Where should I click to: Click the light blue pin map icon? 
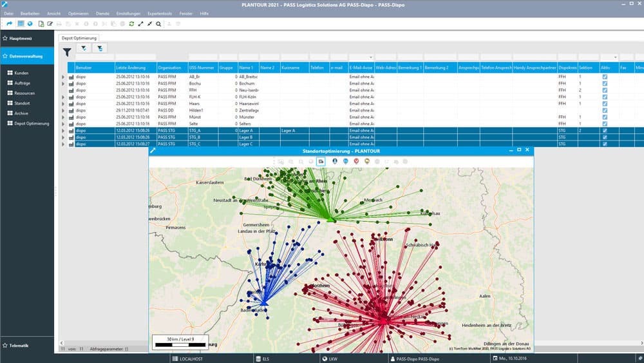[345, 162]
